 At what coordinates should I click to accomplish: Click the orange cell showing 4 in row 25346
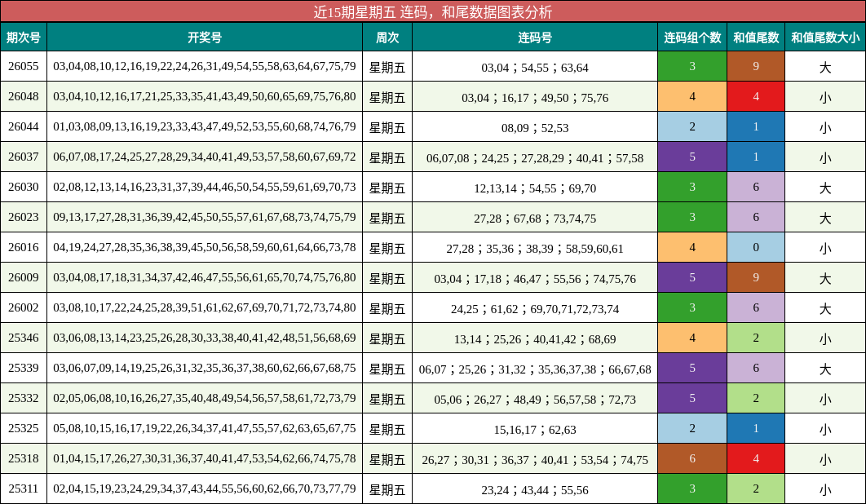tap(692, 338)
